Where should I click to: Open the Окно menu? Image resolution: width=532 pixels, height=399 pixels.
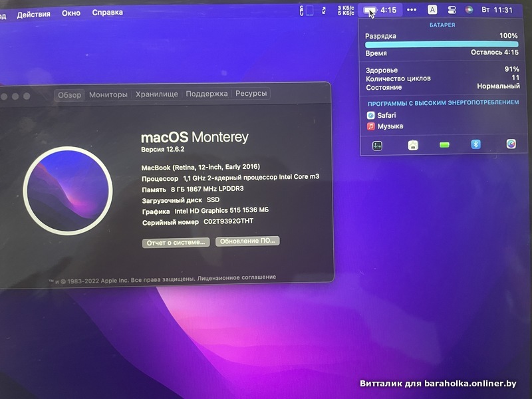pos(71,13)
